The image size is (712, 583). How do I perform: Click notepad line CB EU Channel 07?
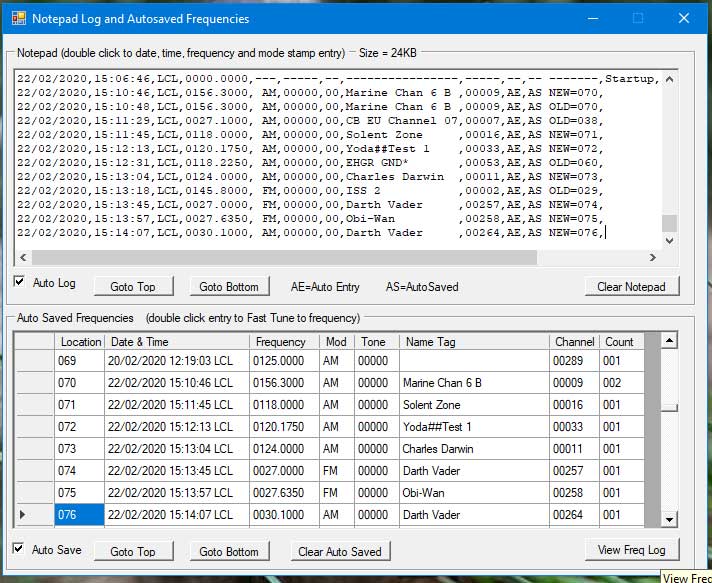click(x=311, y=121)
